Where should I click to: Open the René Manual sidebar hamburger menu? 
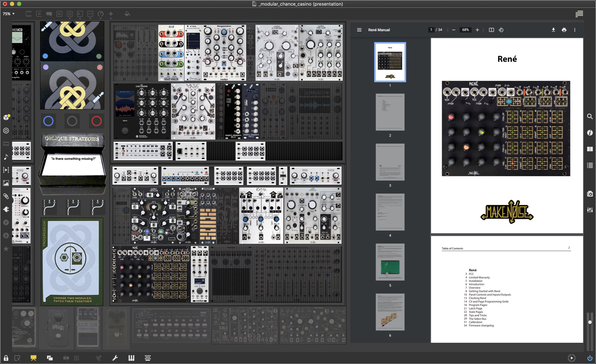(359, 30)
